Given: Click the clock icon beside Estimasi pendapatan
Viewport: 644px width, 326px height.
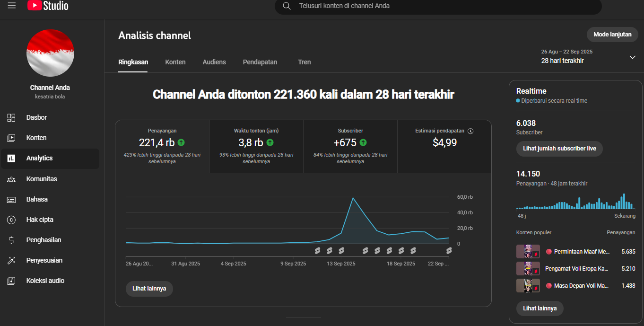Looking at the screenshot, I should click(x=470, y=131).
